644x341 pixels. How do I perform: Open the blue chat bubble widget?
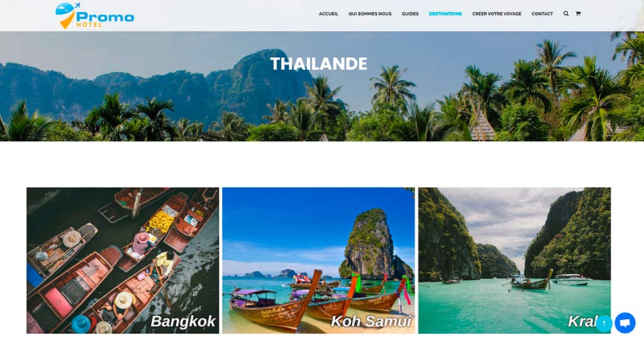point(625,323)
